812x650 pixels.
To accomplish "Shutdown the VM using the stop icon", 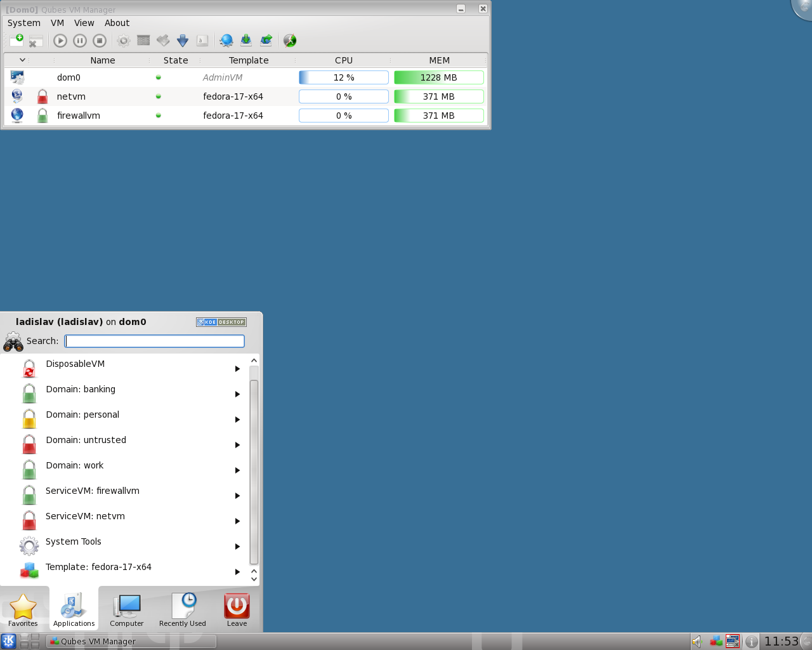I will (x=100, y=40).
